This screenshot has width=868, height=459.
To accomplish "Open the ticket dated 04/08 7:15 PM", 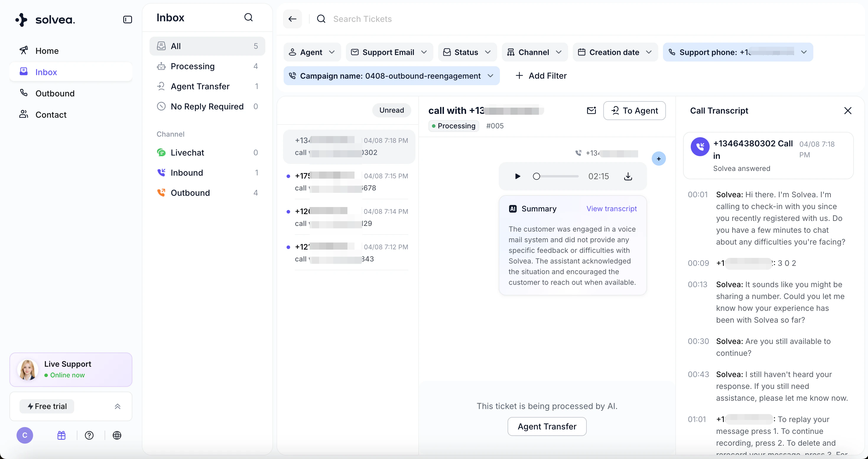I will coord(349,182).
